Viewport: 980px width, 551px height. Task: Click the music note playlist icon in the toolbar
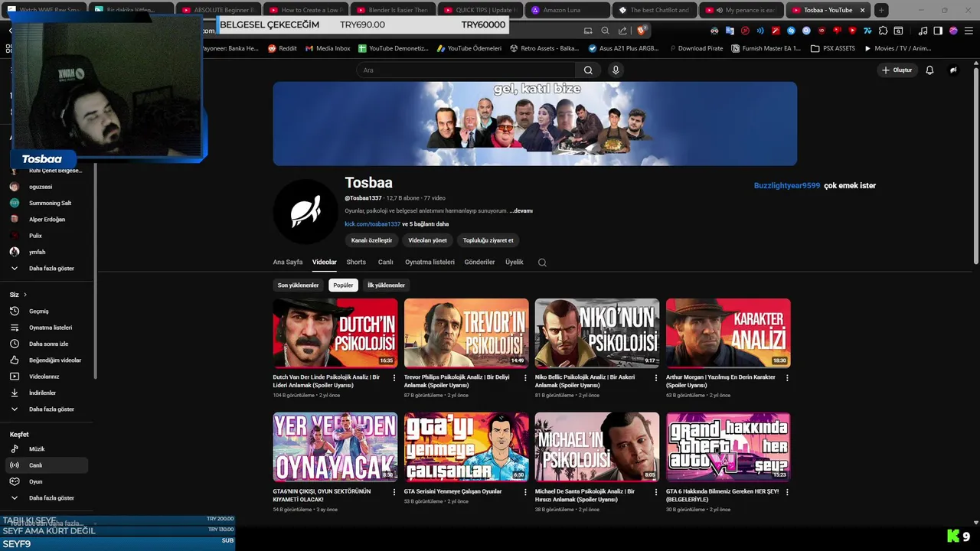[923, 31]
